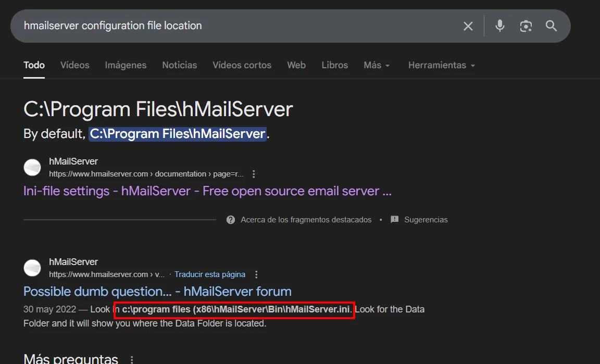Switch to the Libros tab

pos(335,65)
